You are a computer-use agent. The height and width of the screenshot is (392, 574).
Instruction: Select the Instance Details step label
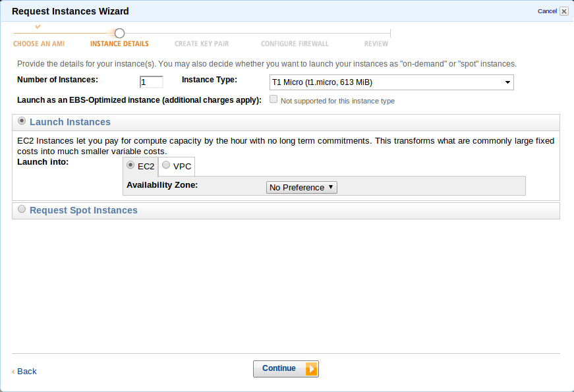[119, 44]
